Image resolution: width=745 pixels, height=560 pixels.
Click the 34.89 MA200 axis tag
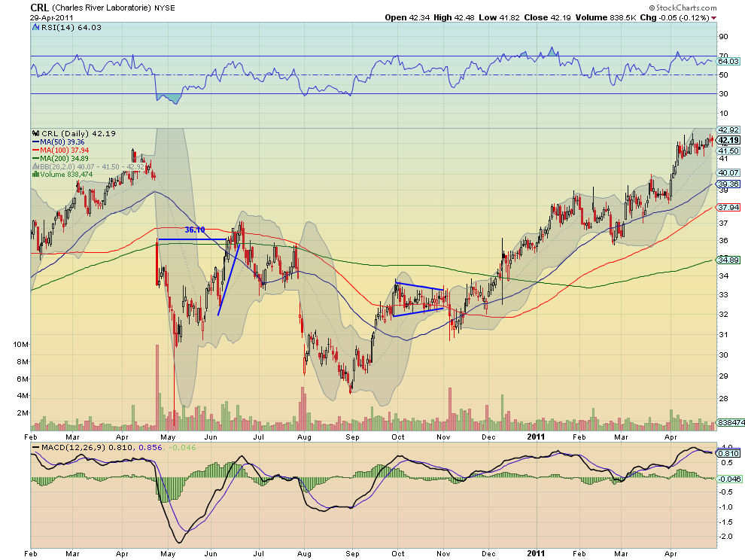click(x=728, y=260)
